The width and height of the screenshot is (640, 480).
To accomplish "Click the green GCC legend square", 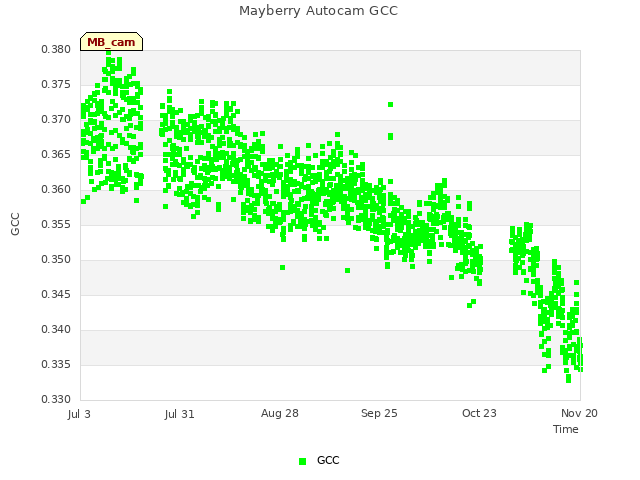I will [302, 461].
